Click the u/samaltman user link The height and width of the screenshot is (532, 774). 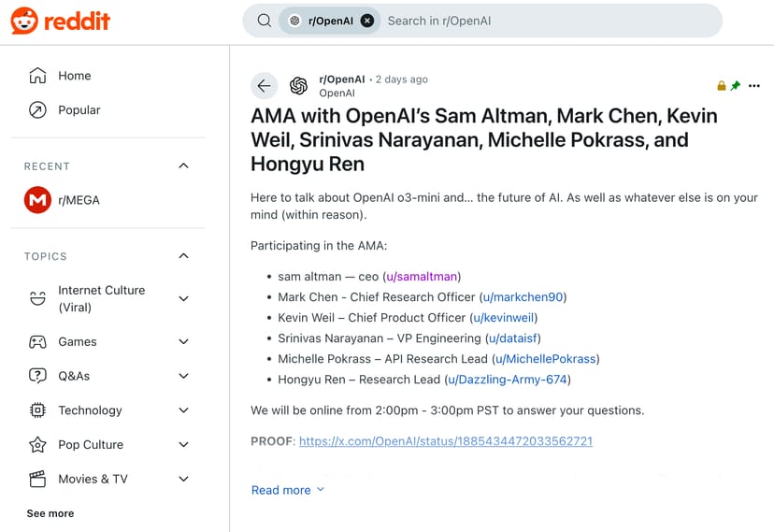[422, 277]
